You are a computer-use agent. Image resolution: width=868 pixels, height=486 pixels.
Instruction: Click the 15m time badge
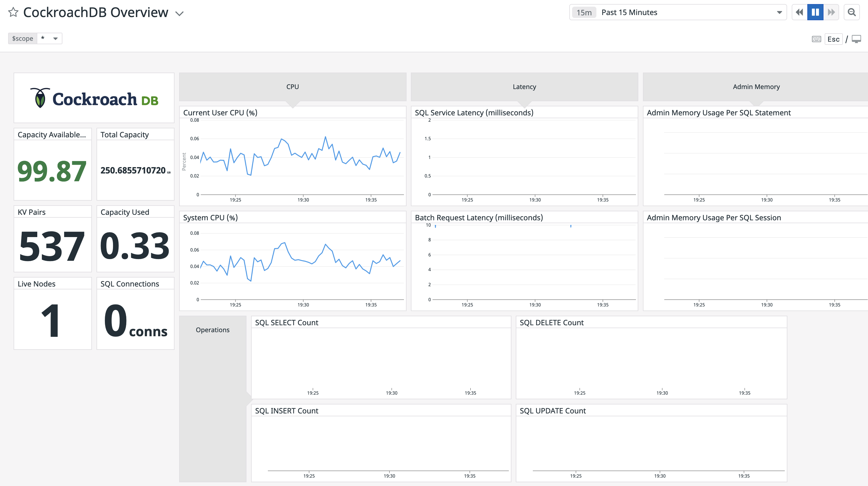[x=584, y=12]
